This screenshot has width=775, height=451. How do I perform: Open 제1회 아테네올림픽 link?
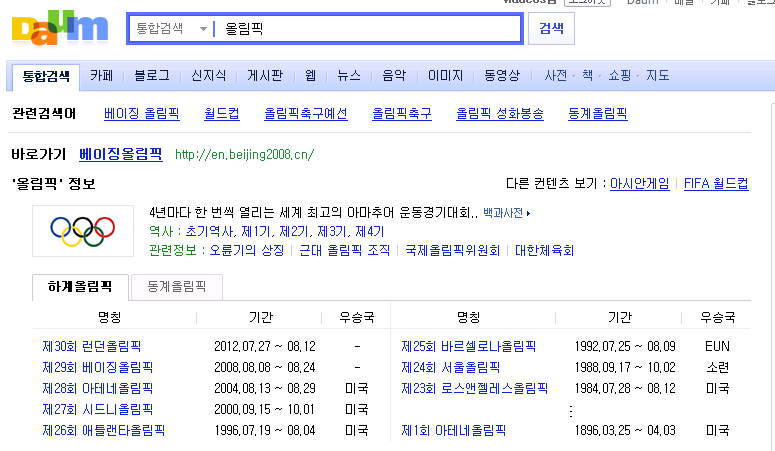453,430
